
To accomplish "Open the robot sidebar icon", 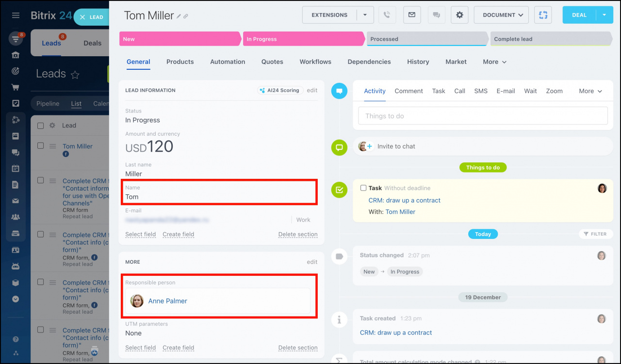I will pyautogui.click(x=16, y=266).
